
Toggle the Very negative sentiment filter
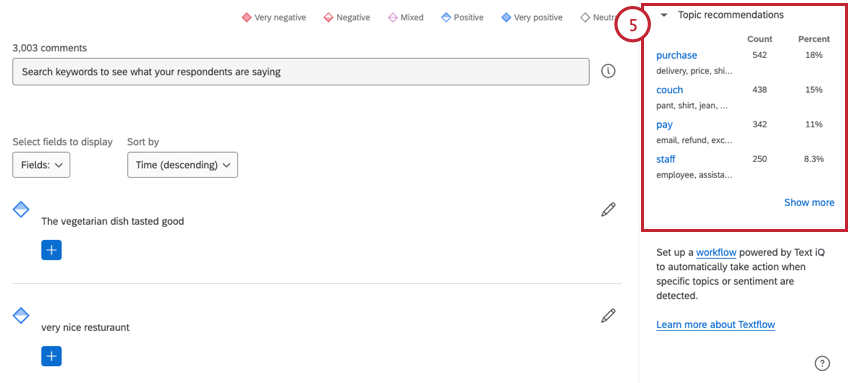click(x=274, y=17)
